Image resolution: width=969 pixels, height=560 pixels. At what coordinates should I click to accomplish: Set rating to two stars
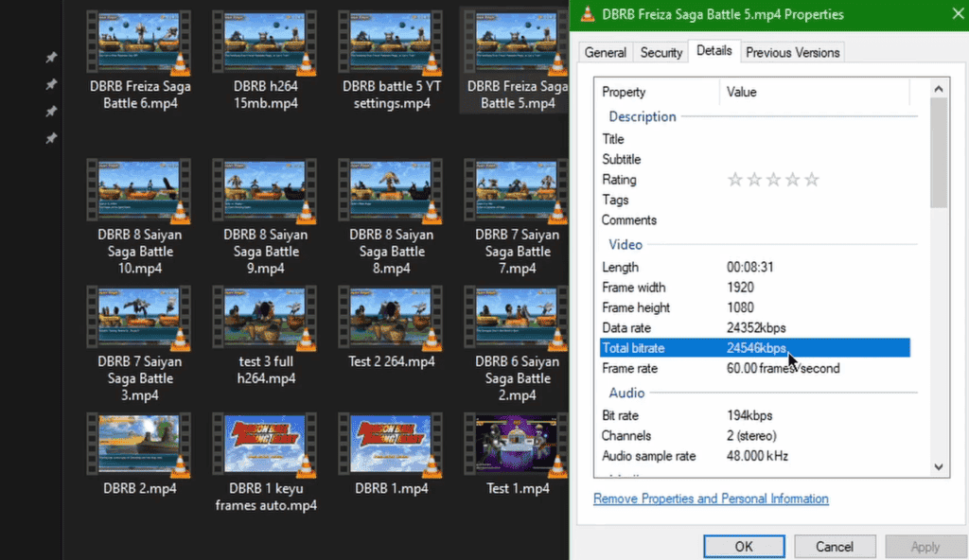(754, 180)
